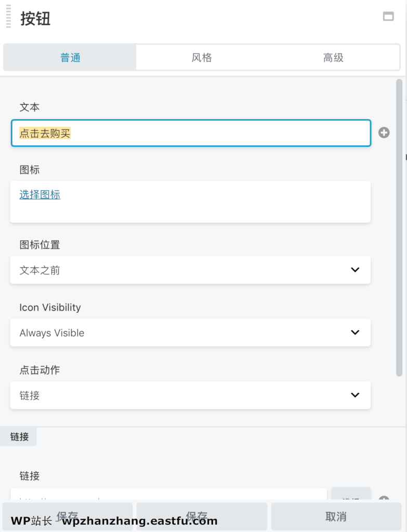Open the 风格 tab
This screenshot has height=532, width=407.
tap(202, 58)
